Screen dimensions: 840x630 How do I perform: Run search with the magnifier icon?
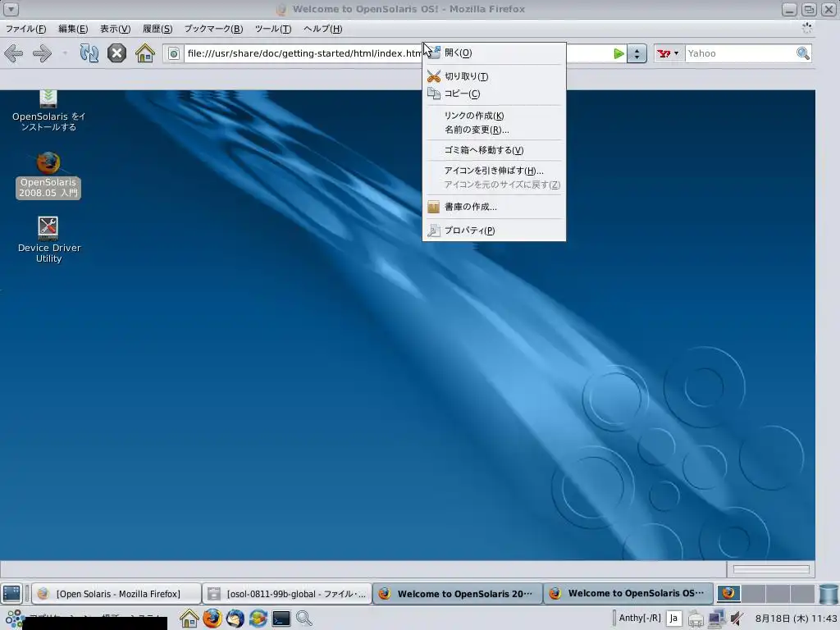click(802, 53)
